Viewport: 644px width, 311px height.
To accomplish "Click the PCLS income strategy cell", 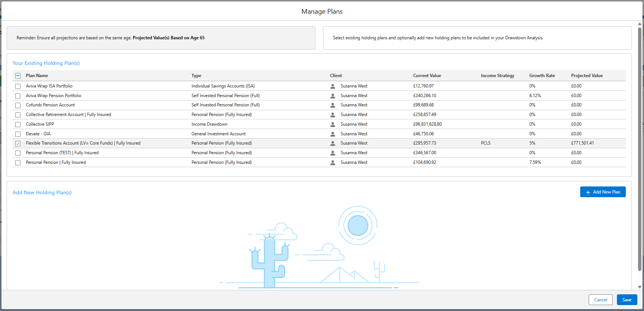I will click(x=486, y=143).
